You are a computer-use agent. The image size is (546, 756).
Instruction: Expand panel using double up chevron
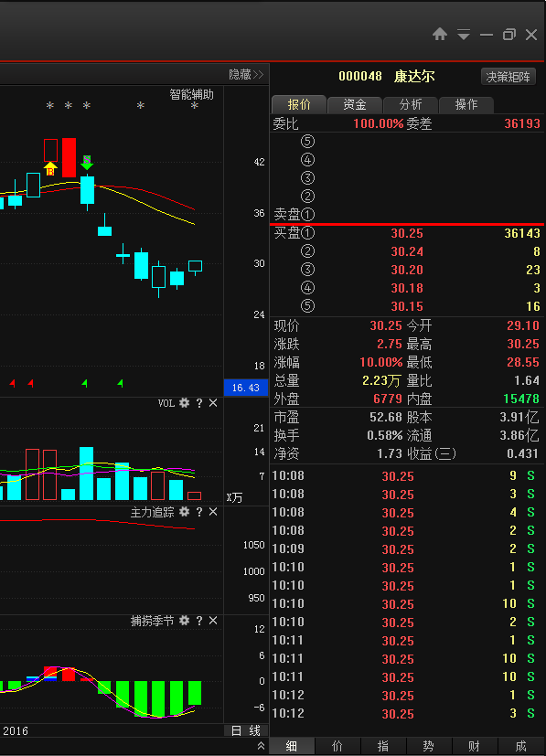pos(261,746)
